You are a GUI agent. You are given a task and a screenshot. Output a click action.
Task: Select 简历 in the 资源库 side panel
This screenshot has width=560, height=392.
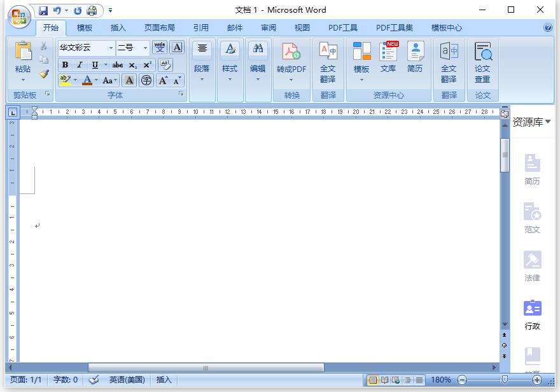532,169
